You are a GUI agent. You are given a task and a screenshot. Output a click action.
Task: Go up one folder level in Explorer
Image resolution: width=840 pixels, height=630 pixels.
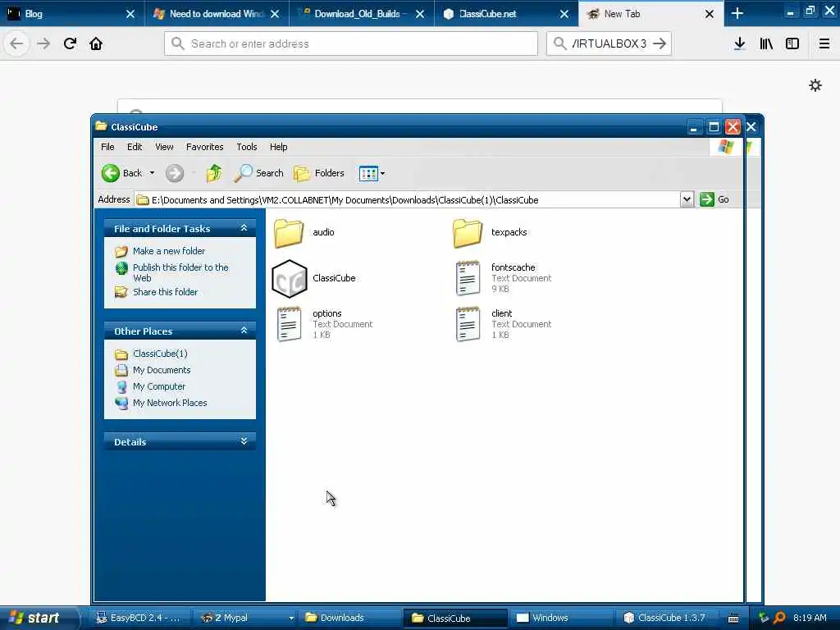(214, 173)
